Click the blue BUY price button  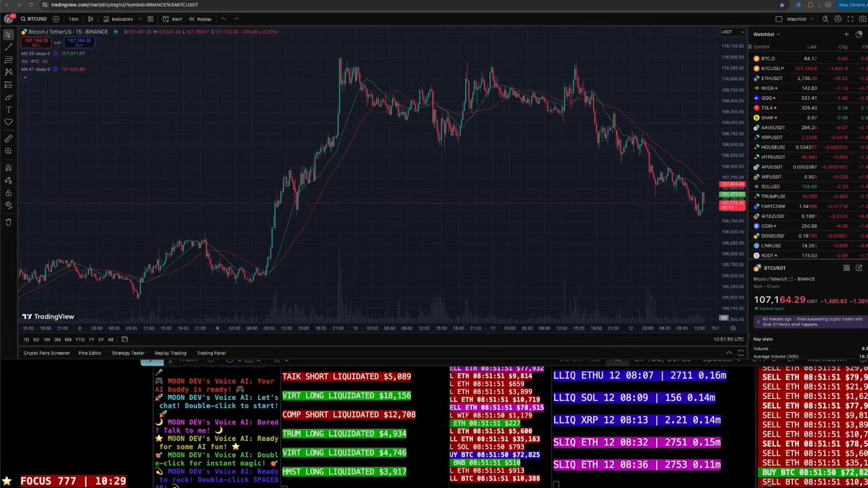tap(80, 41)
